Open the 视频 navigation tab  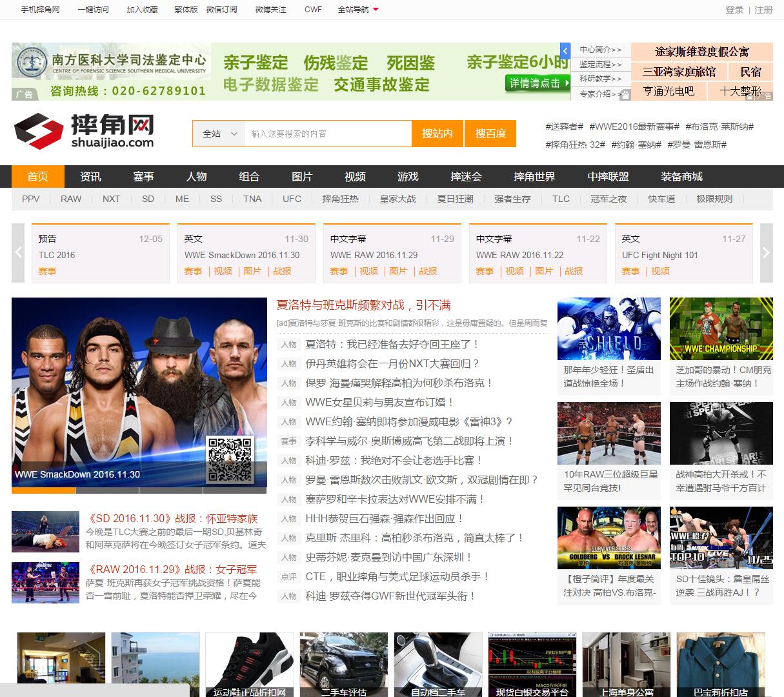355,176
